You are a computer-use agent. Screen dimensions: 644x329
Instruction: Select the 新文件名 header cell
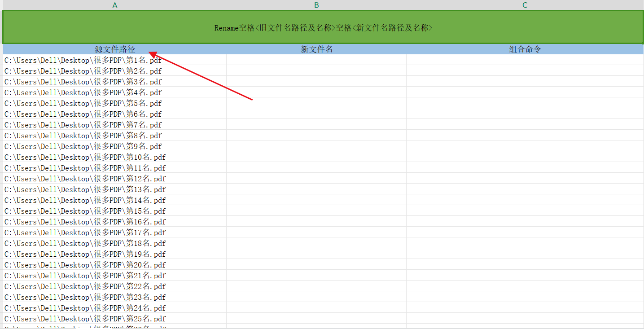(x=316, y=49)
